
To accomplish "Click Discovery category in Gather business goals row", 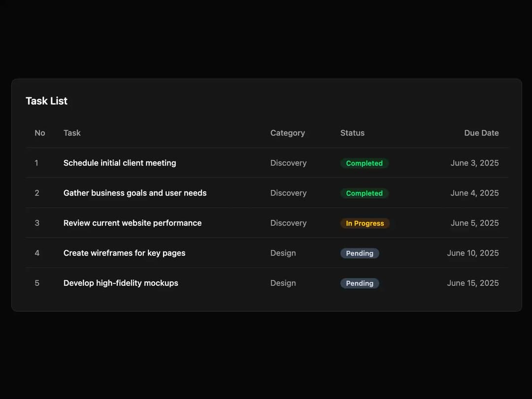I will [x=288, y=193].
